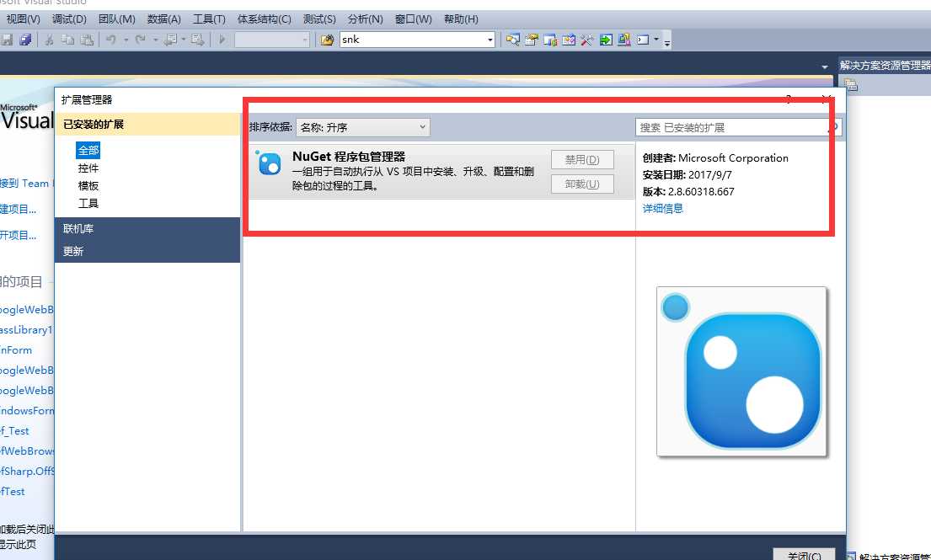
Task: Open the disabled solution configuration combo box
Action: coord(272,40)
